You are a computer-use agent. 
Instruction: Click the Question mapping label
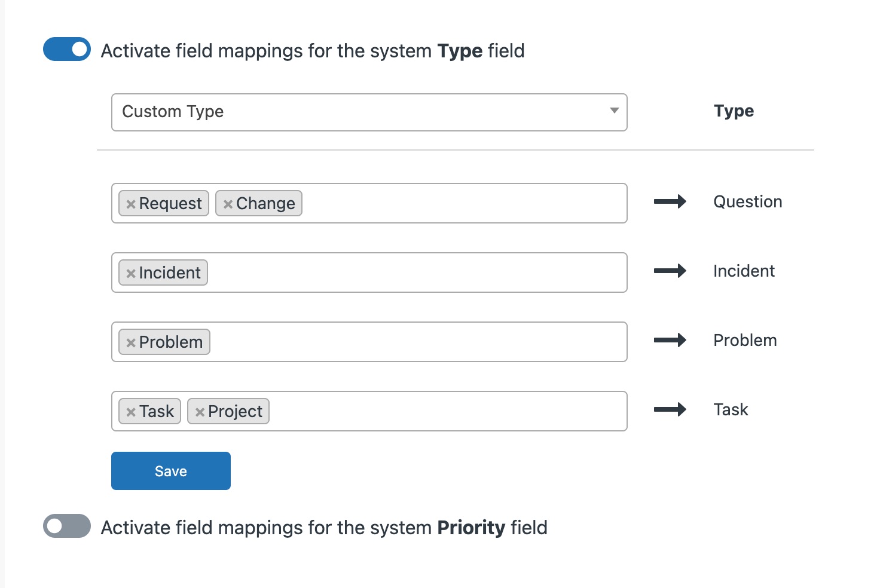coord(747,202)
